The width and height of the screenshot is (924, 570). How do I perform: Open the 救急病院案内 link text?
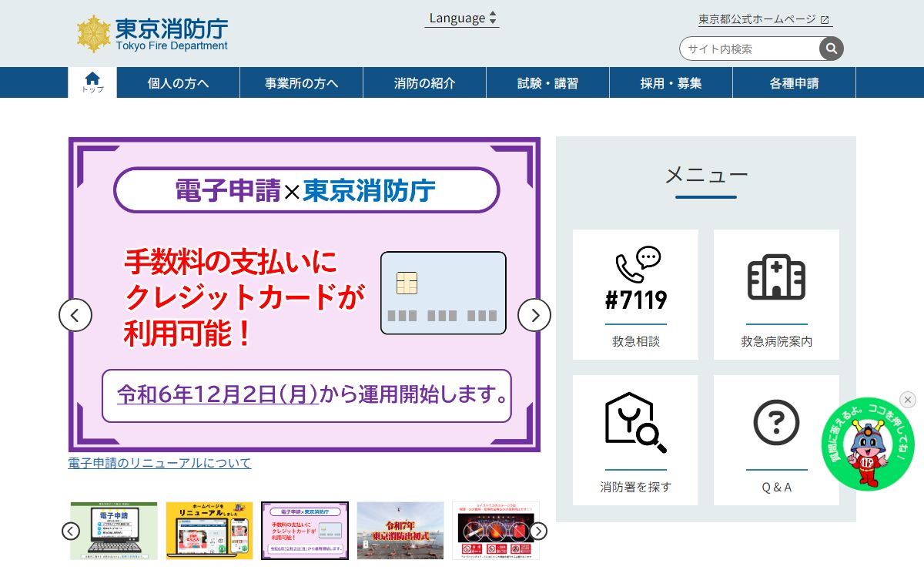(776, 341)
